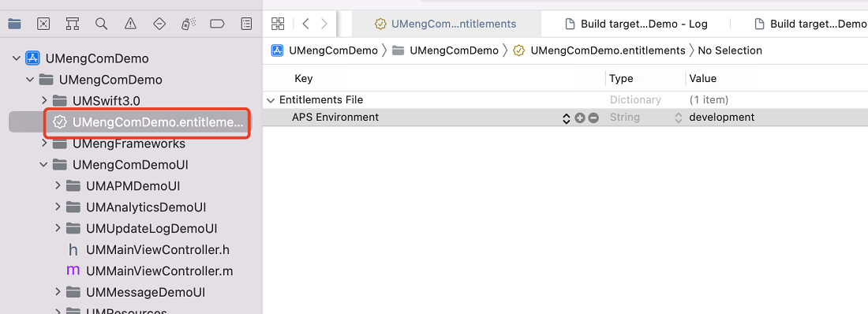
Task: Collapse the UMengComDemoUI group
Action: pos(44,164)
